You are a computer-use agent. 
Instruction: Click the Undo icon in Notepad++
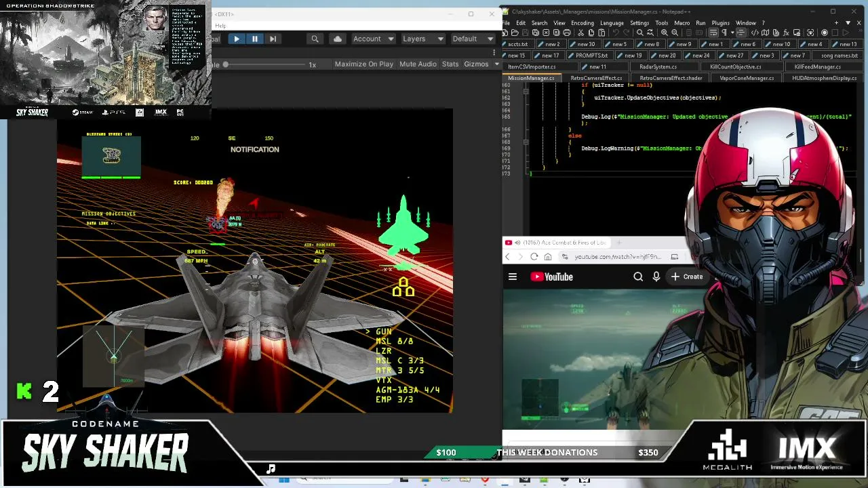(615, 33)
